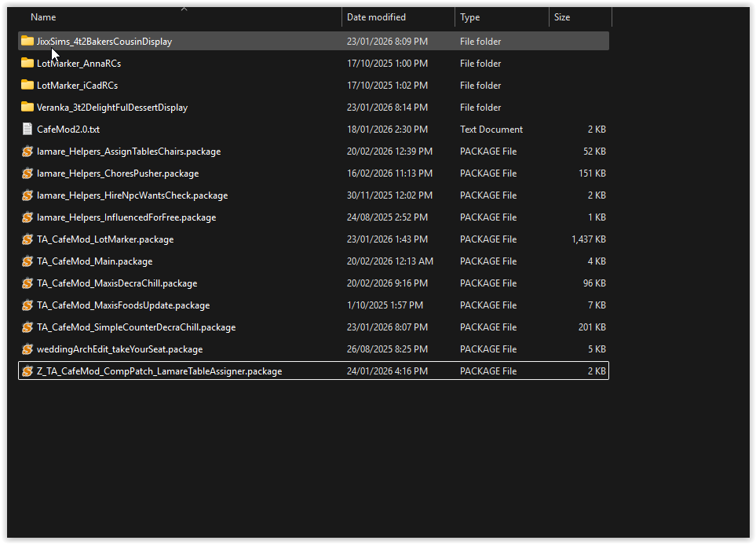Viewport: 756px width, 544px height.
Task: Click the weddingArchEdit_takeYourSeat.package file icon
Action: (x=27, y=349)
